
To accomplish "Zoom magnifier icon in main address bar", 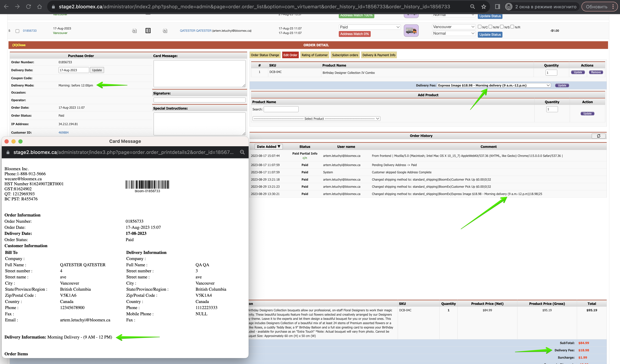I will pos(472,7).
